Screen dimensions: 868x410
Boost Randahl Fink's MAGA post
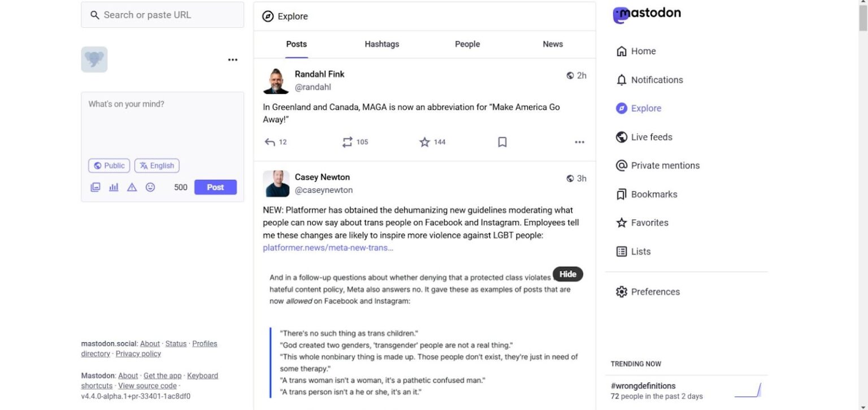(355, 142)
